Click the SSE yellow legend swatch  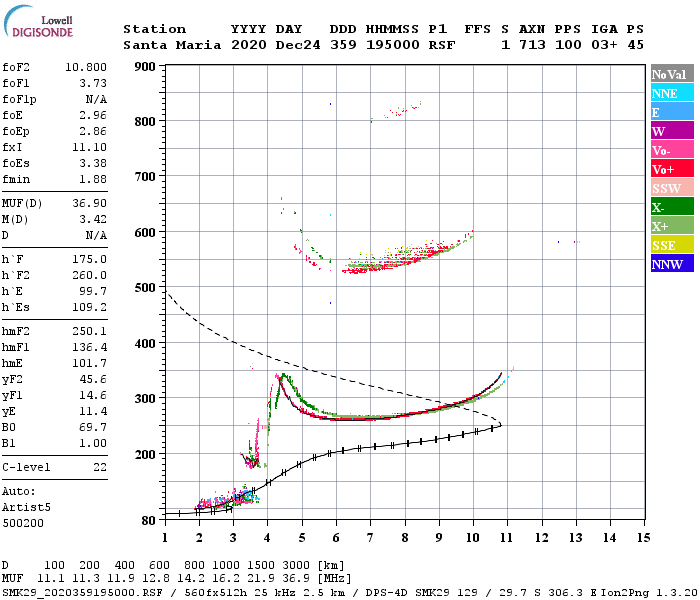coord(672,245)
